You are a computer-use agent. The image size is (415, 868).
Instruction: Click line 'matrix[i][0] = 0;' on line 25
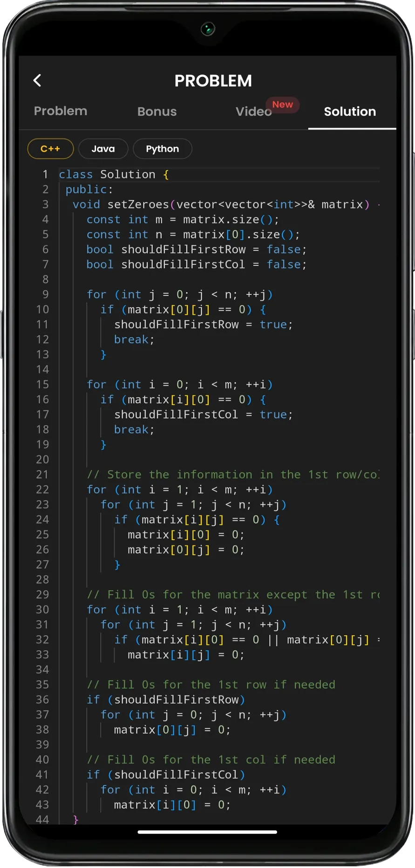186,534
